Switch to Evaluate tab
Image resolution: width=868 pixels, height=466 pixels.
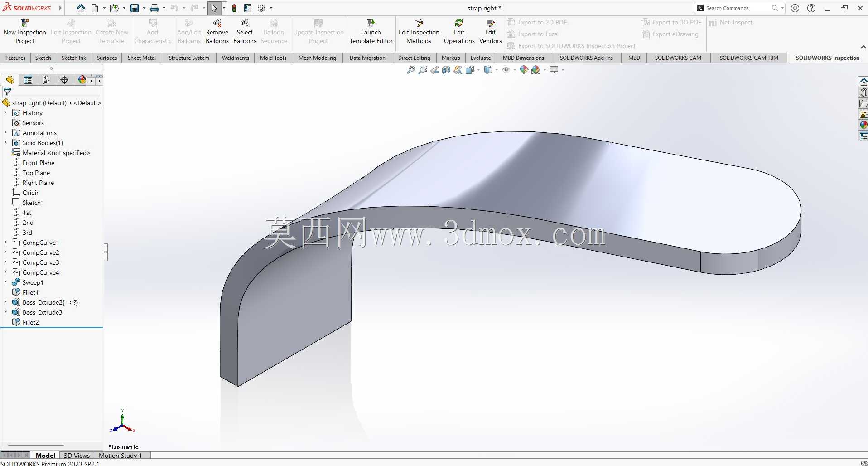(x=481, y=58)
